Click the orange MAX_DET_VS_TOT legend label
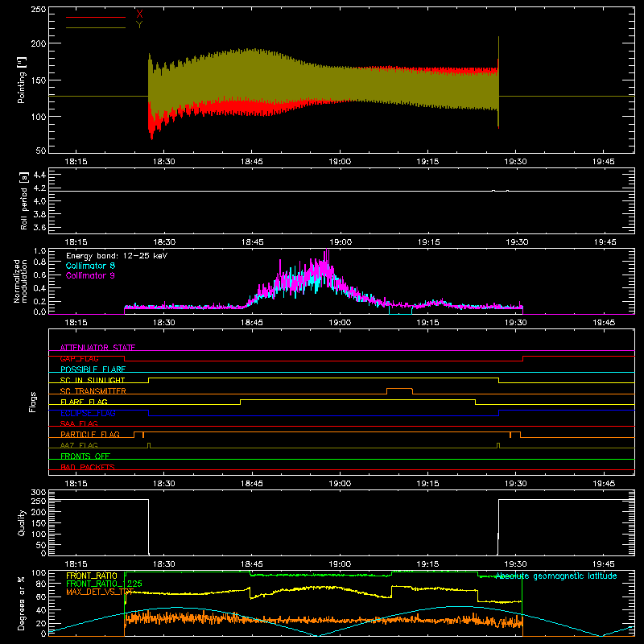 click(x=100, y=592)
